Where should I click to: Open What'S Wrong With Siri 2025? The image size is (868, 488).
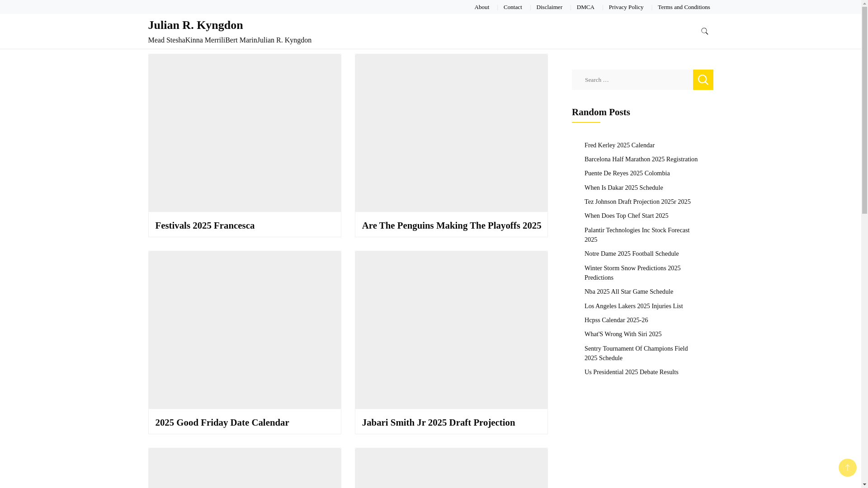point(623,334)
